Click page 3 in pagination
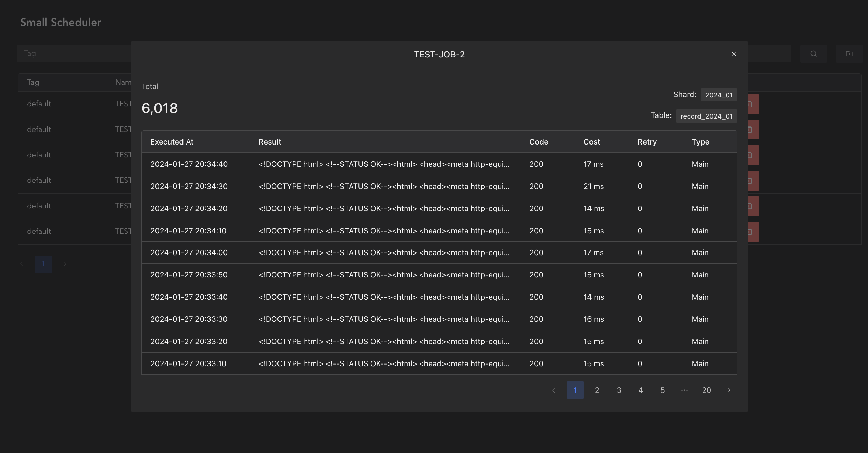 [x=619, y=390]
